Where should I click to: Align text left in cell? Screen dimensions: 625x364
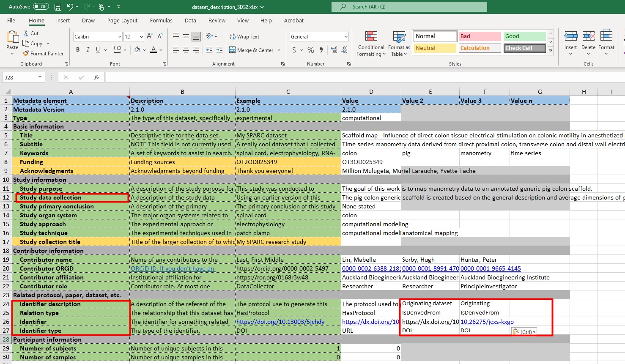176,50
